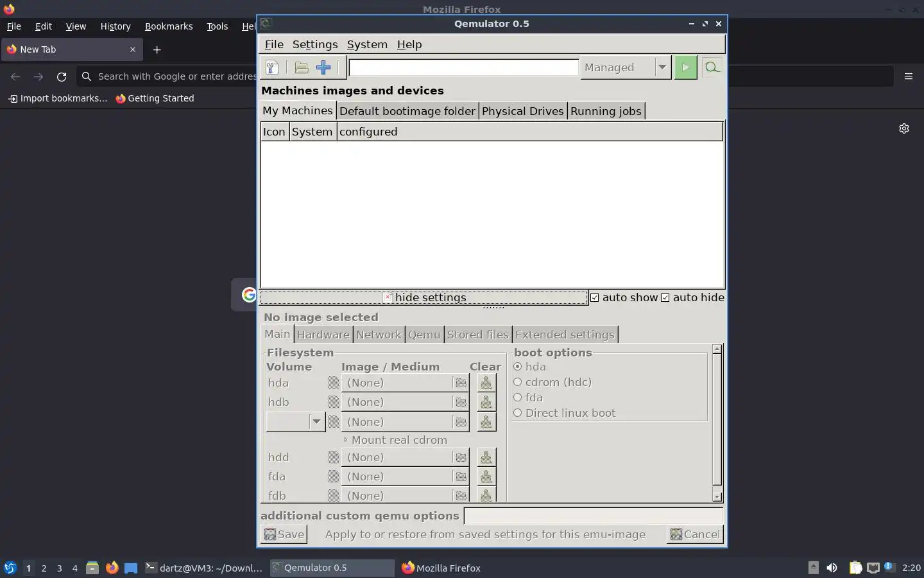The image size is (924, 578).
Task: Expand the Mount real cdrom section
Action: [x=396, y=440]
